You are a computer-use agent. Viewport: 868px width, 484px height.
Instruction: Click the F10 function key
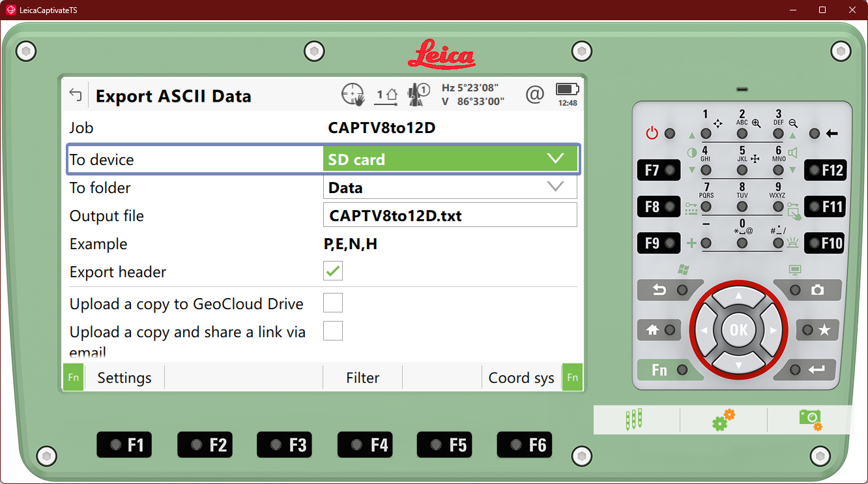click(x=825, y=243)
